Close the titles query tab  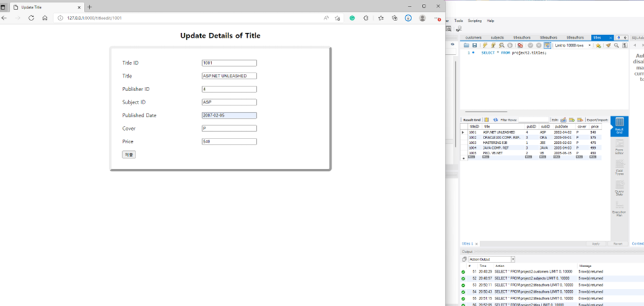[611, 38]
